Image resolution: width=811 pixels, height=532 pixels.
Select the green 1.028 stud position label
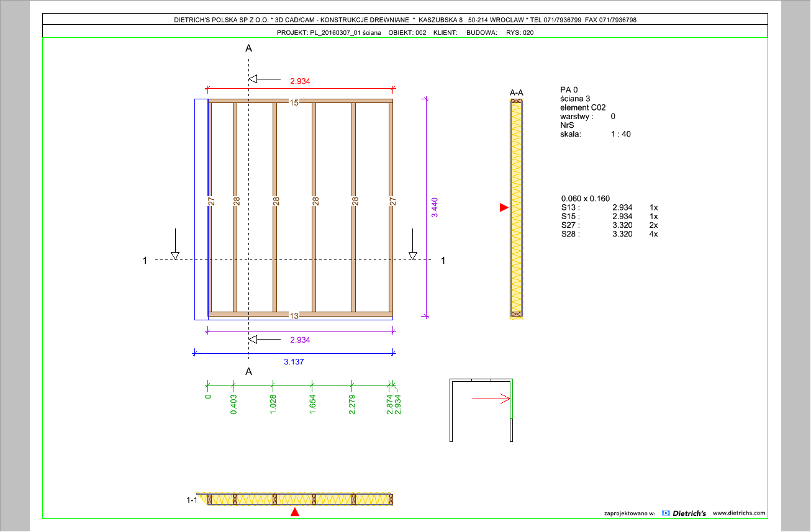[x=273, y=404]
